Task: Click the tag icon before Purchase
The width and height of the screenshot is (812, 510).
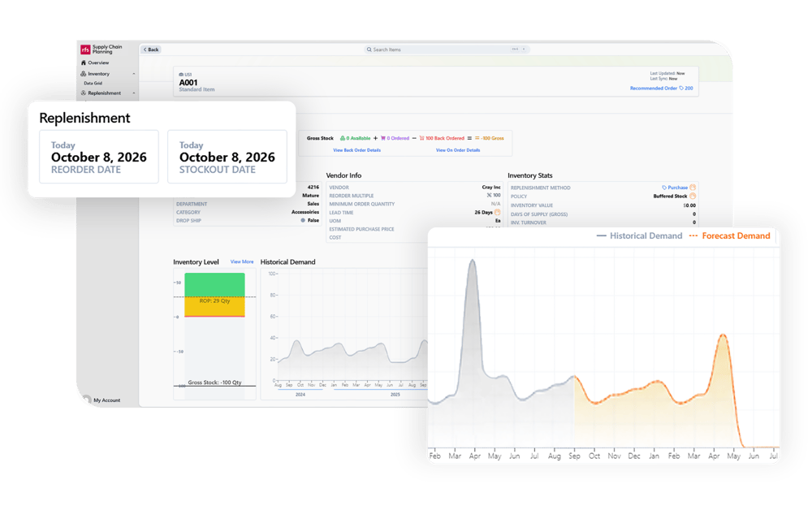Action: 664,188
